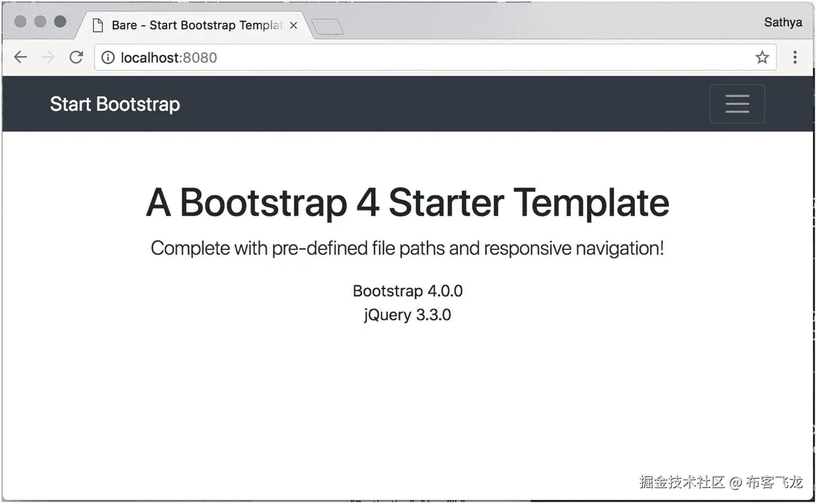Minimize the browser window

40,22
